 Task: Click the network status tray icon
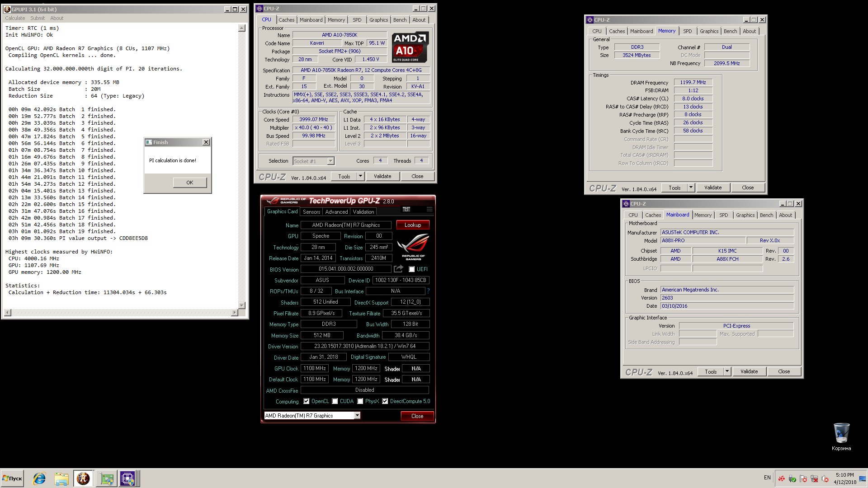pos(814,479)
